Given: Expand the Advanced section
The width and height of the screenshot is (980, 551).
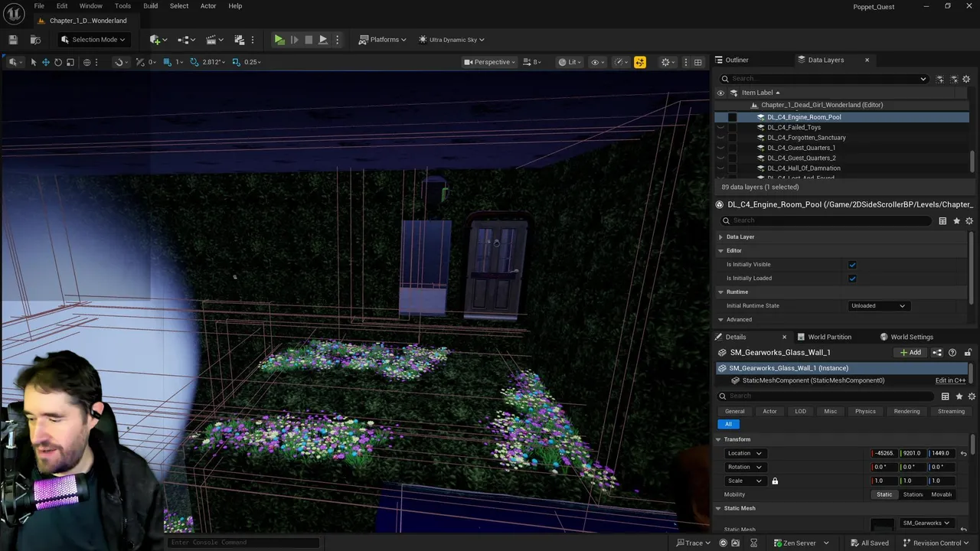Looking at the screenshot, I should (x=720, y=320).
